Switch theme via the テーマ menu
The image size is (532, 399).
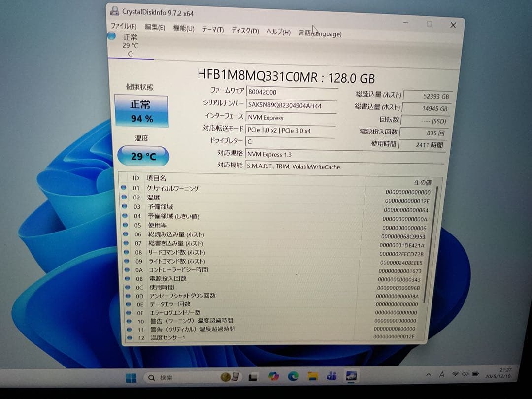211,28
